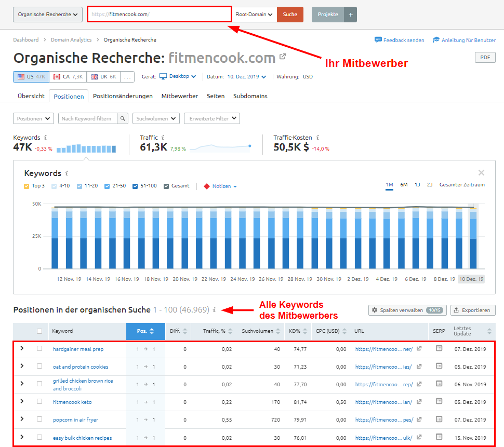Focus the domain URL input field

[x=160, y=15]
